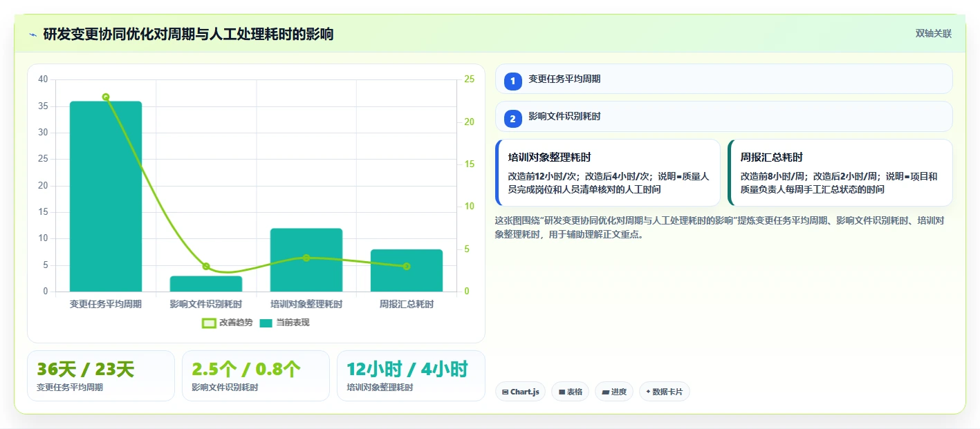
Task: Click the 2.5个 / 0.8个 stat card
Action: tap(256, 376)
